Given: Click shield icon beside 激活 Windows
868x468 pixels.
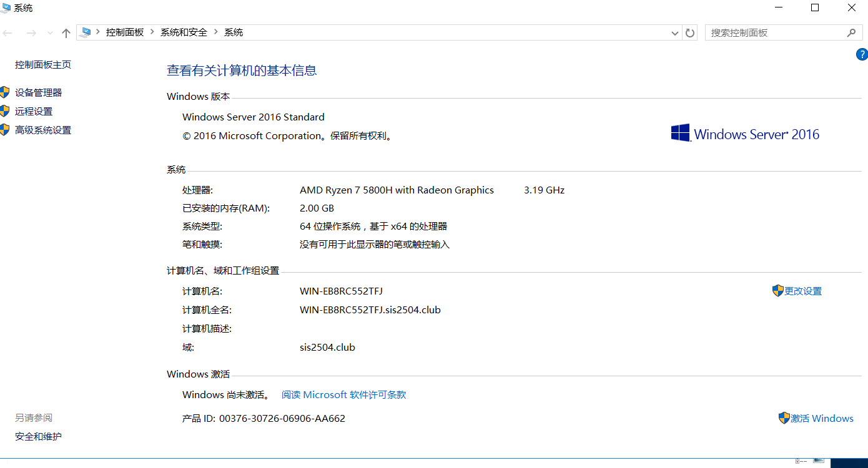Looking at the screenshot, I should tap(784, 418).
